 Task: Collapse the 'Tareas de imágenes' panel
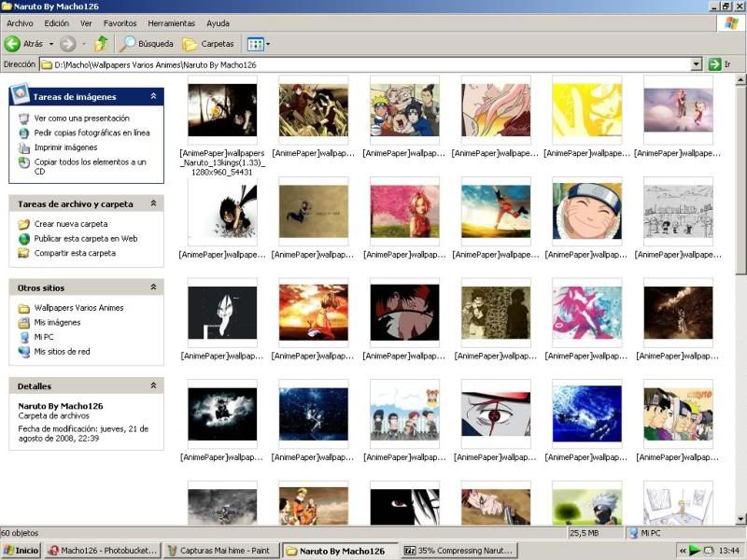(153, 96)
